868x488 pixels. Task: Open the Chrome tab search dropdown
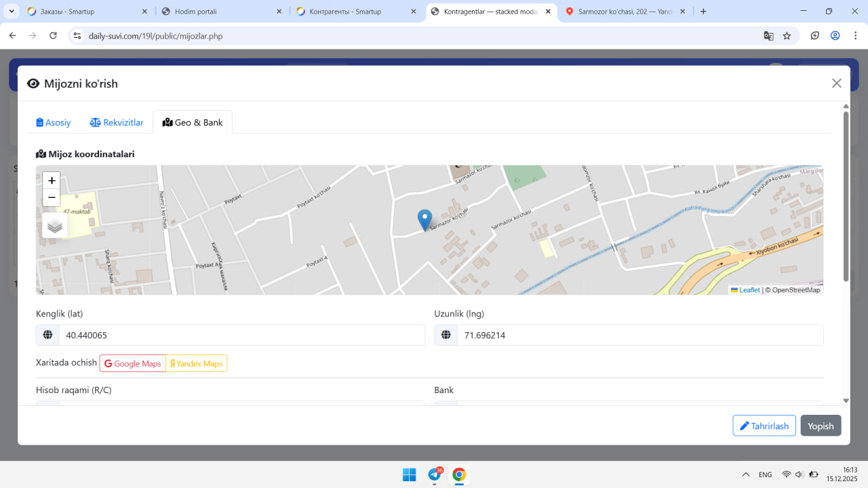tap(12, 12)
